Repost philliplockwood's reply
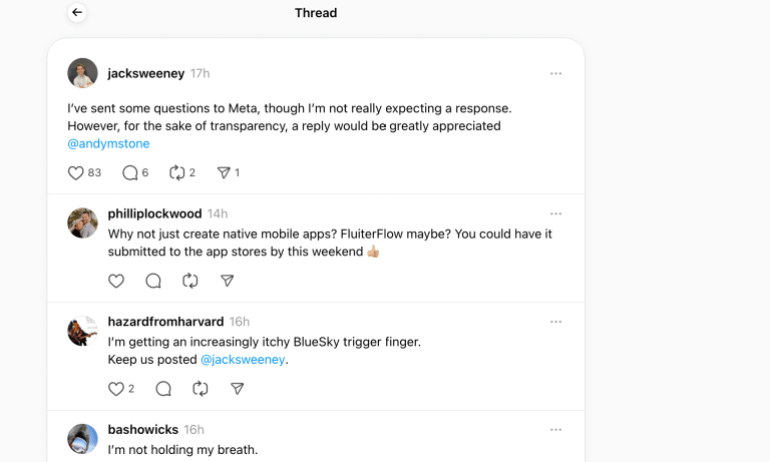770x462 pixels. [x=190, y=281]
